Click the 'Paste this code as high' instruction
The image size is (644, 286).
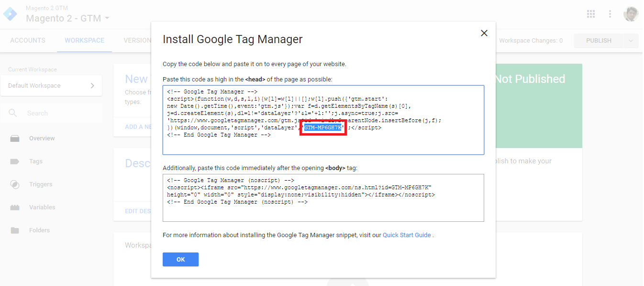[x=247, y=79]
